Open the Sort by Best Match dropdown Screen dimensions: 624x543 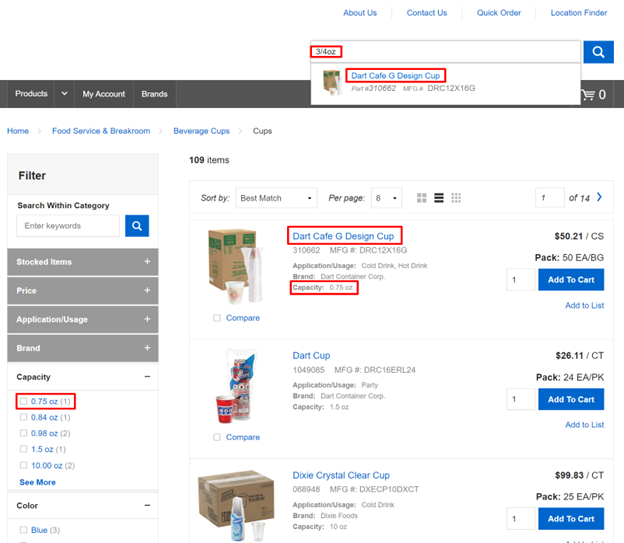pyautogui.click(x=277, y=198)
